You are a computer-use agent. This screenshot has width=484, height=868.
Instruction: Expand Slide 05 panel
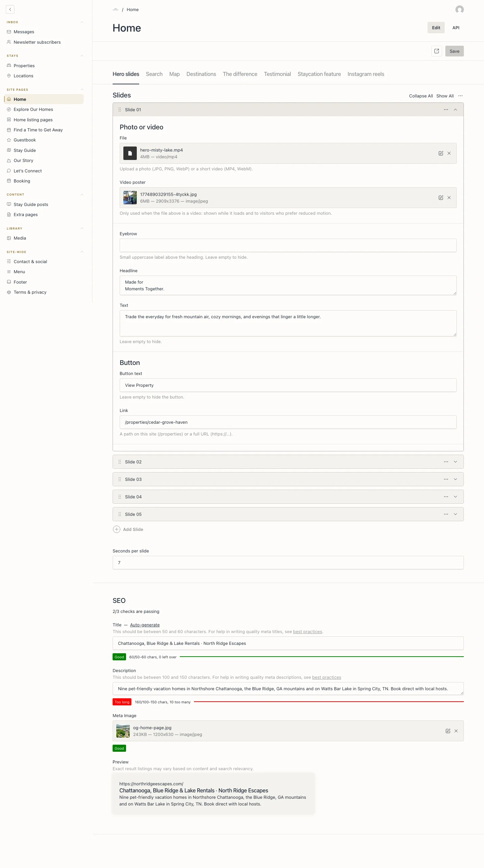point(455,514)
